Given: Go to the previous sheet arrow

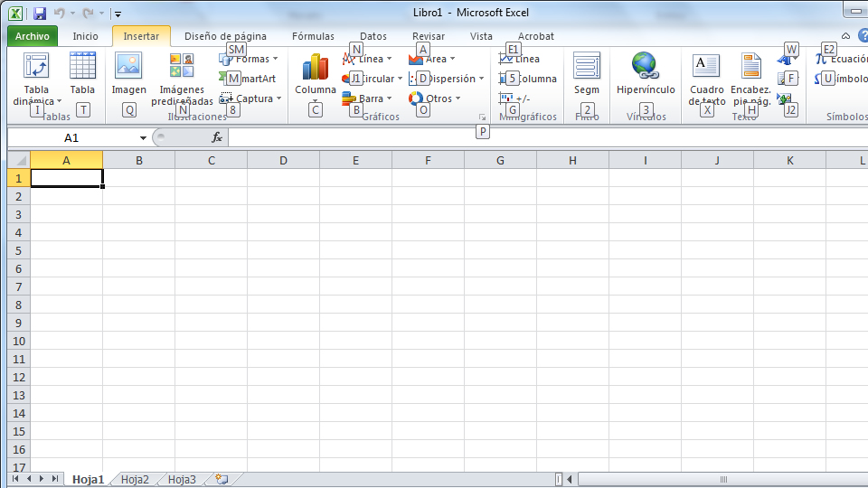Looking at the screenshot, I should pos(29,479).
